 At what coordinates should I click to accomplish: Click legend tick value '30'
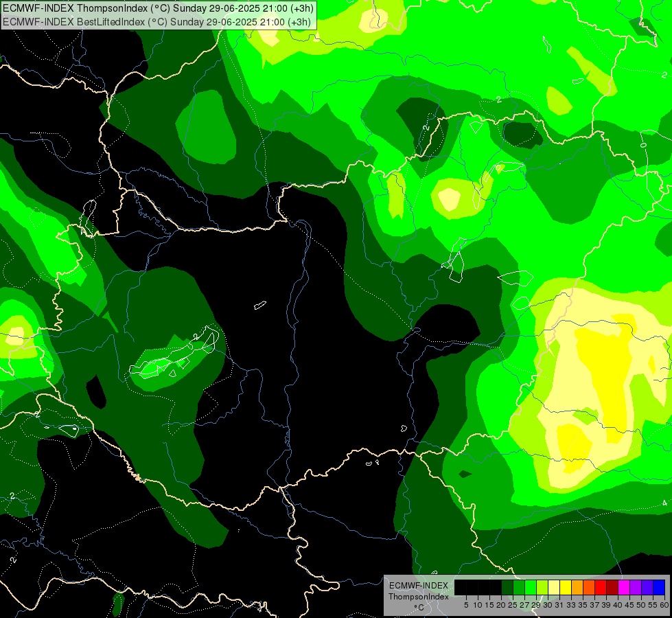click(548, 605)
